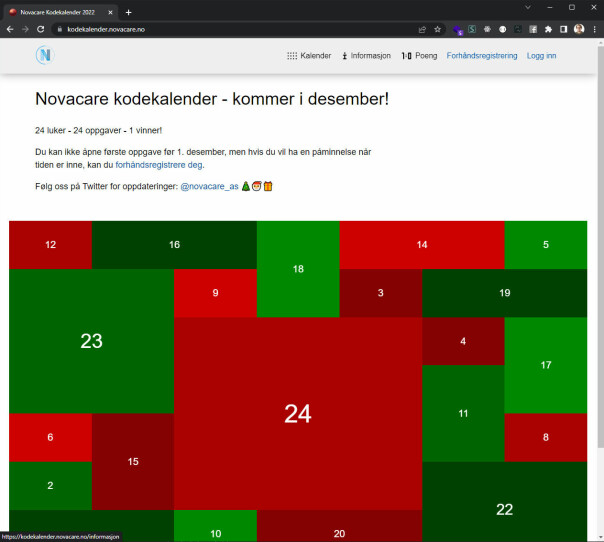Open calendar door 8
The height and width of the screenshot is (542, 604).
click(546, 437)
